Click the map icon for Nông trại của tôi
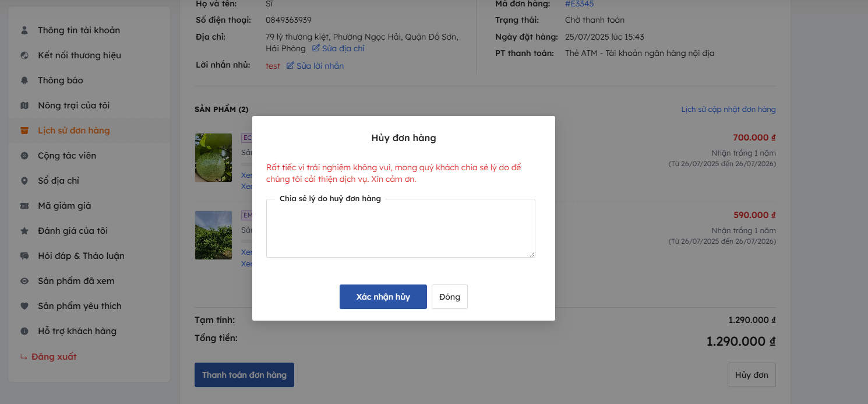Viewport: 868px width, 404px height. point(24,106)
